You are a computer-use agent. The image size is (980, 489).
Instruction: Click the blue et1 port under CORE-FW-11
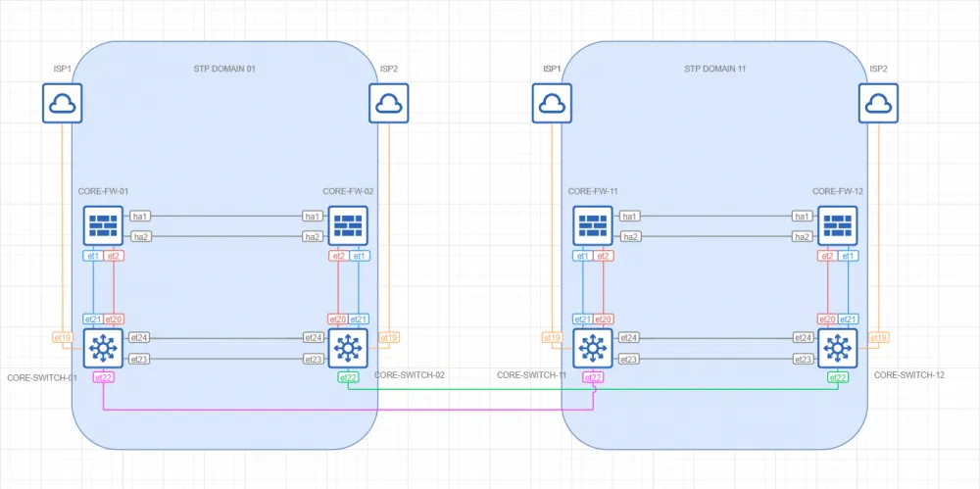[x=583, y=256]
